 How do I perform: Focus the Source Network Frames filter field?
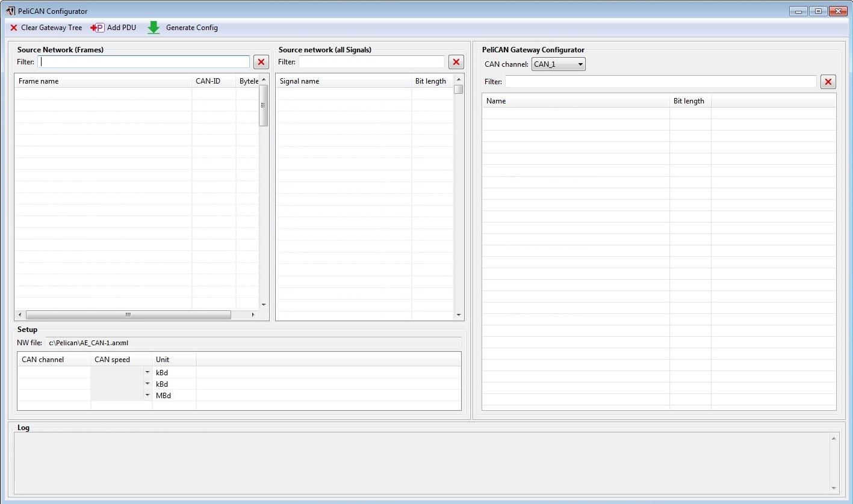[144, 62]
